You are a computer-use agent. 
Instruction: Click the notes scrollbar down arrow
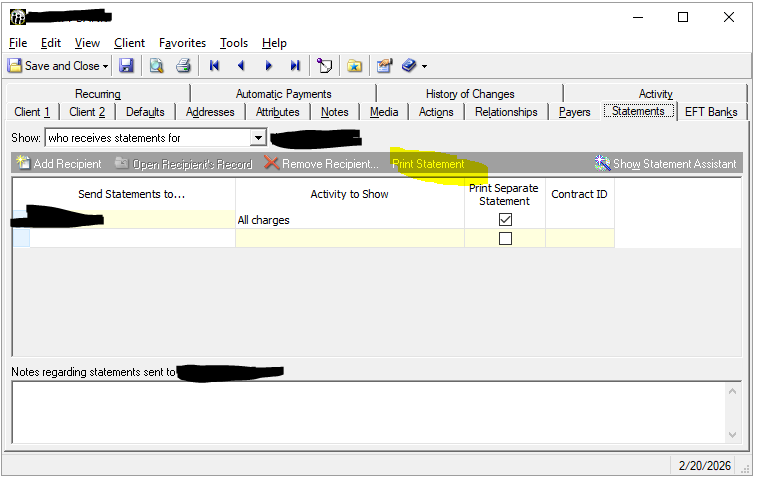point(732,435)
